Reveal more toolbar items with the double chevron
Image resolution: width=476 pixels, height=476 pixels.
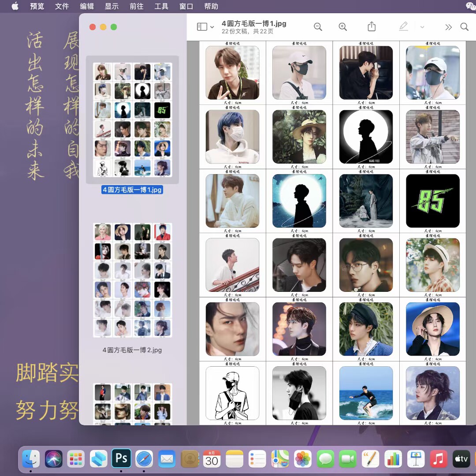(448, 27)
